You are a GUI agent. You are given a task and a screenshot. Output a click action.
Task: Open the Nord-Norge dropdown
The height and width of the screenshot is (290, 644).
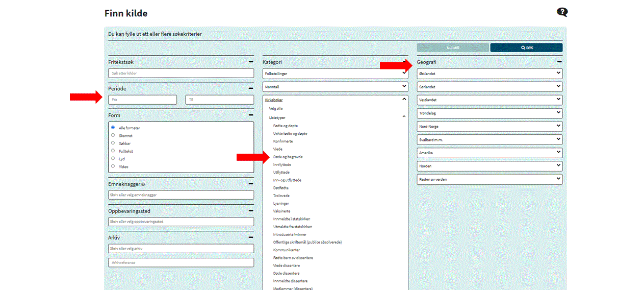click(x=489, y=126)
